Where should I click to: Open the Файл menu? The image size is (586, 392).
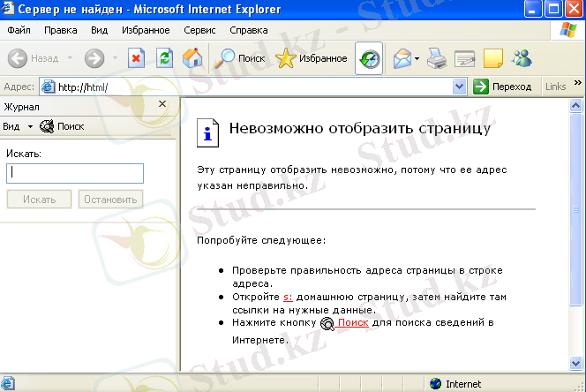click(x=19, y=30)
